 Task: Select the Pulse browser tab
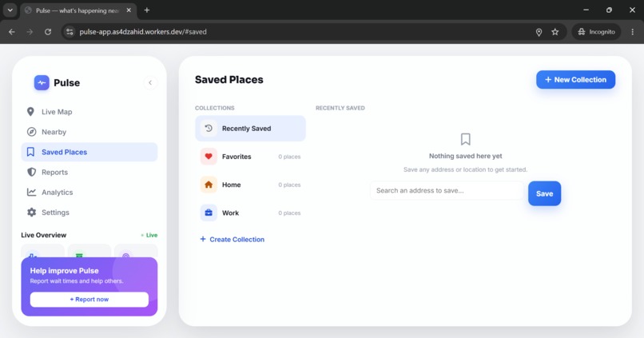point(78,10)
